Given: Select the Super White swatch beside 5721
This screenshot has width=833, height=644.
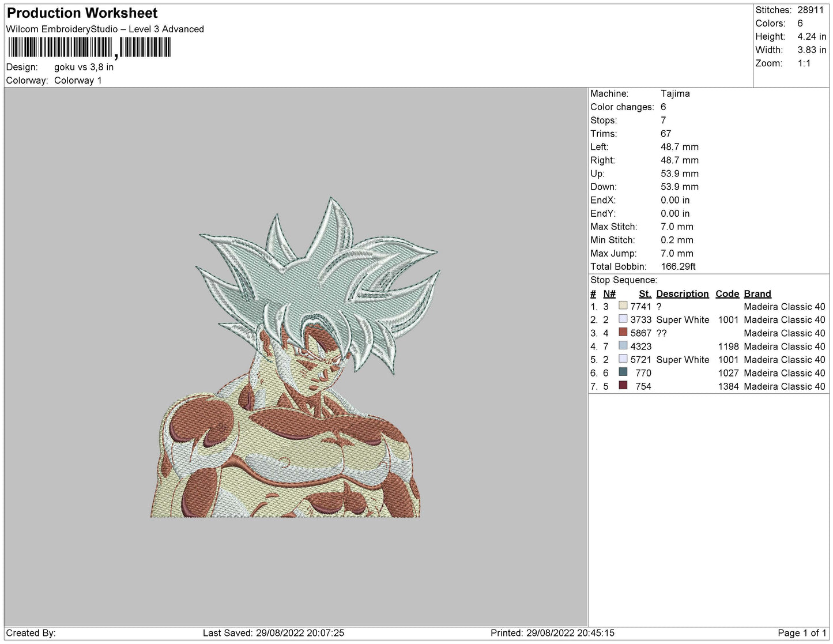Looking at the screenshot, I should [x=623, y=359].
